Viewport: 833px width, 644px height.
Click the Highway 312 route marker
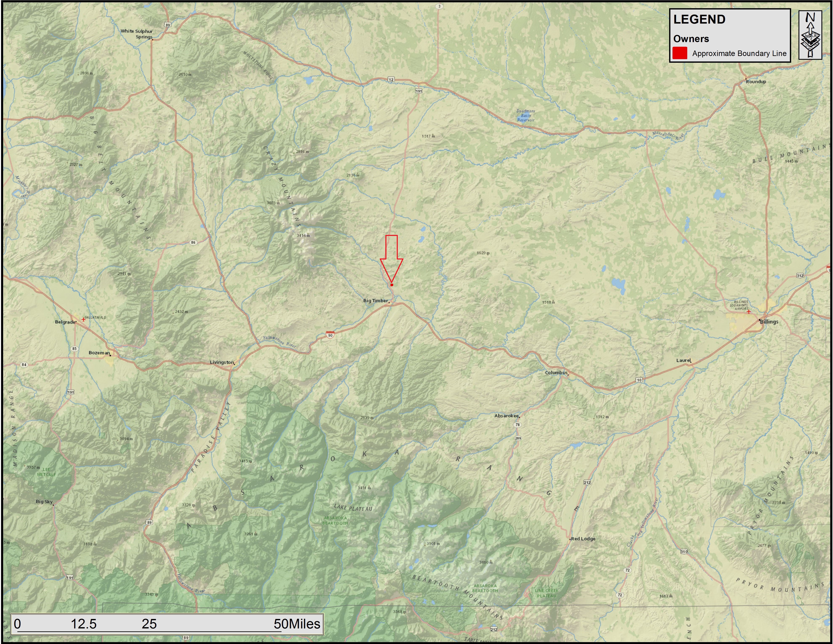coord(800,275)
